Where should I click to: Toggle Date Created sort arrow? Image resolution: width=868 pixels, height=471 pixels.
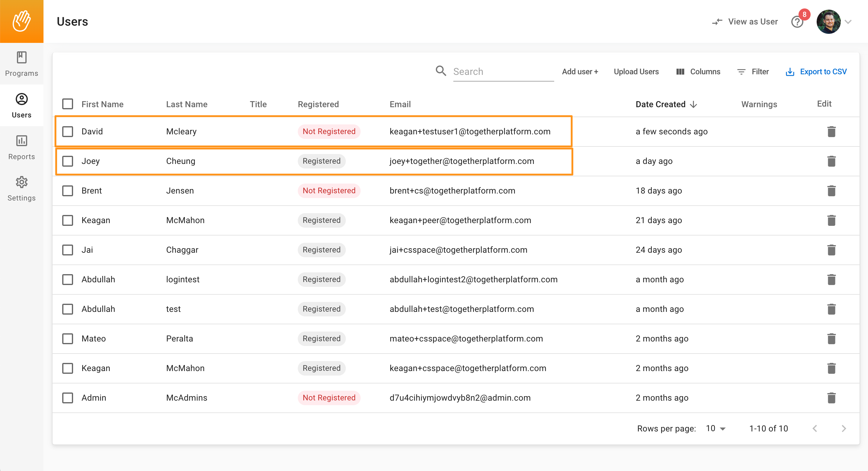(693, 104)
